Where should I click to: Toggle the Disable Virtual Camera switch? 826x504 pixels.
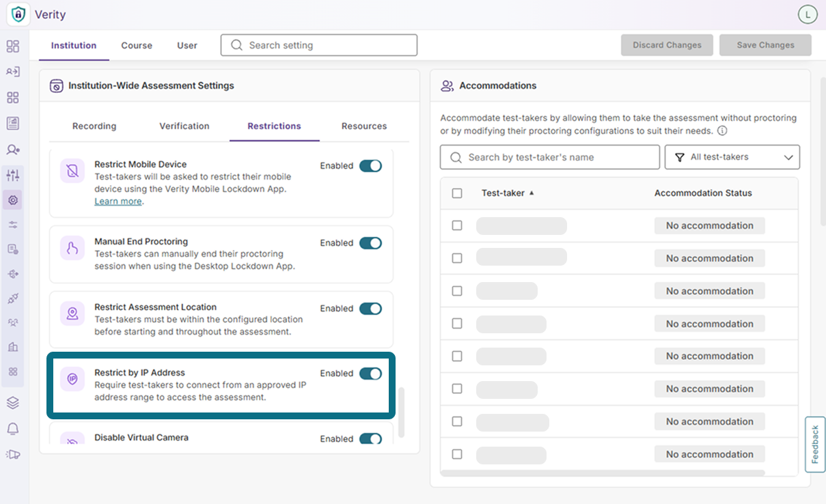(x=370, y=439)
